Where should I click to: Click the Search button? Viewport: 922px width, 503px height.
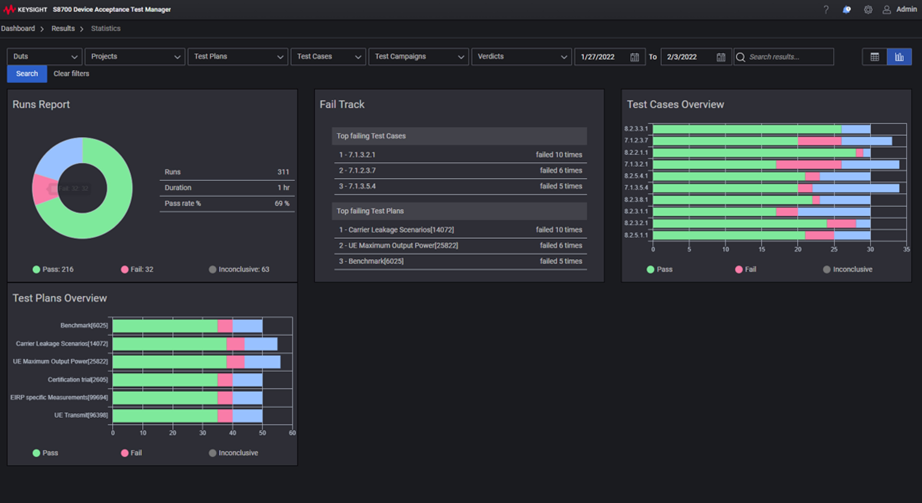coord(27,74)
